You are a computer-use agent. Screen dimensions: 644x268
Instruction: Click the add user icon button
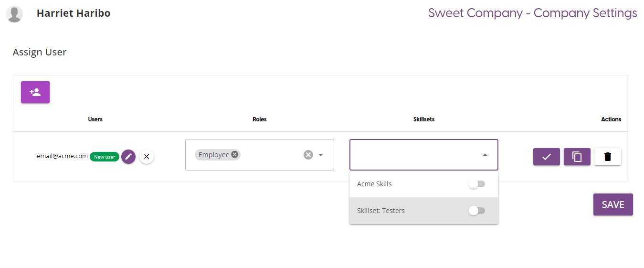pos(35,92)
